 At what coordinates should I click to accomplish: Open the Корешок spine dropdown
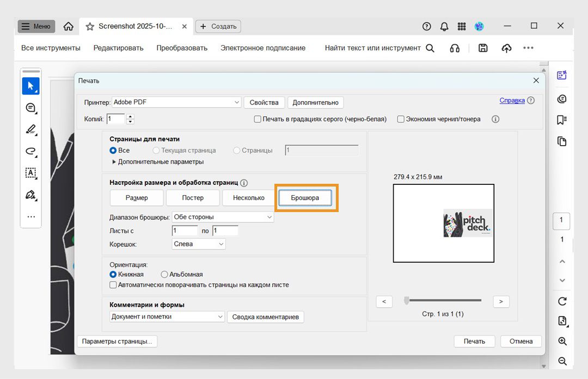(x=198, y=244)
